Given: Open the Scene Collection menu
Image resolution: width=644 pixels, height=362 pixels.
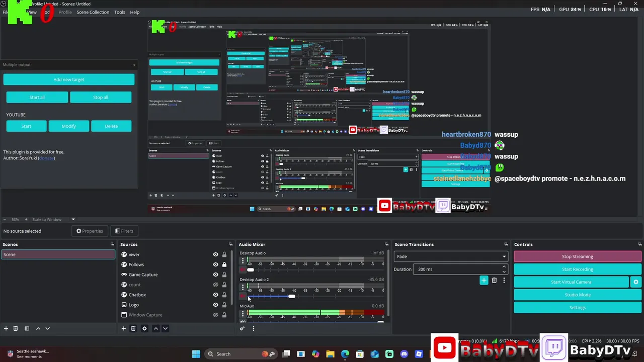Looking at the screenshot, I should tap(93, 12).
